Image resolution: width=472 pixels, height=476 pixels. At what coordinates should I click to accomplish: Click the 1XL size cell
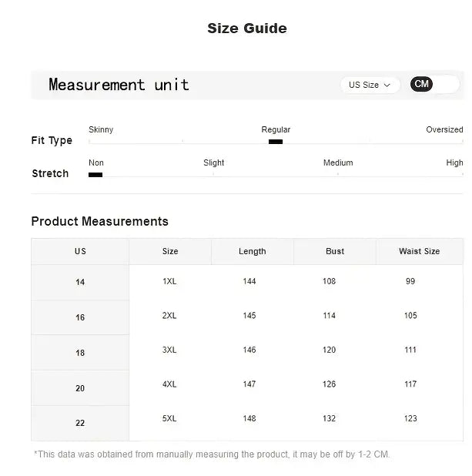169,281
